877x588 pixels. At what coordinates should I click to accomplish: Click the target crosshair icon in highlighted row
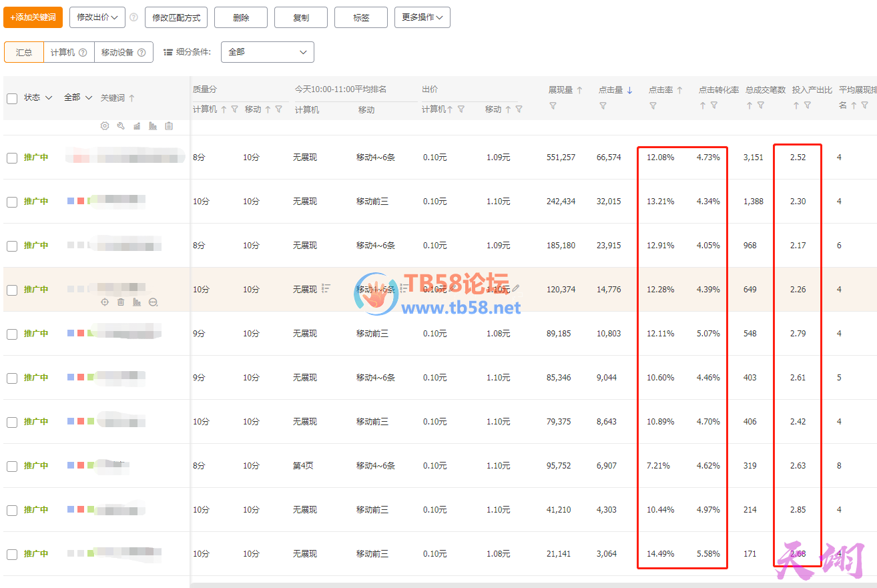[105, 302]
